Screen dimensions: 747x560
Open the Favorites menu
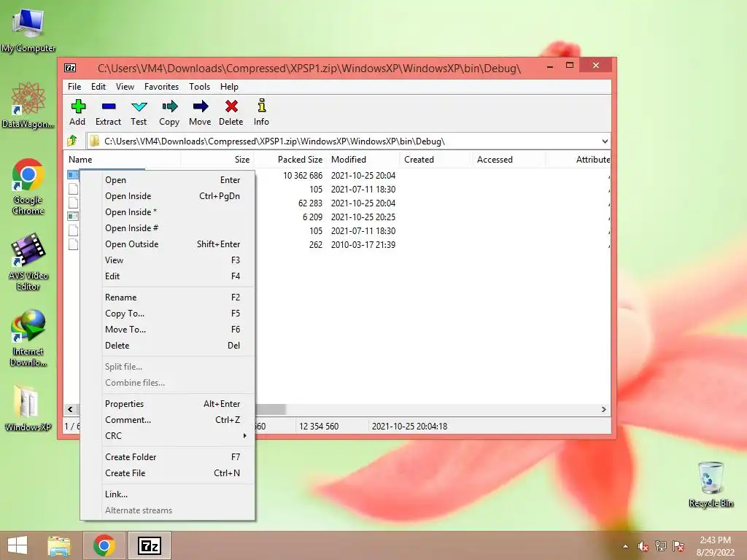(x=161, y=87)
